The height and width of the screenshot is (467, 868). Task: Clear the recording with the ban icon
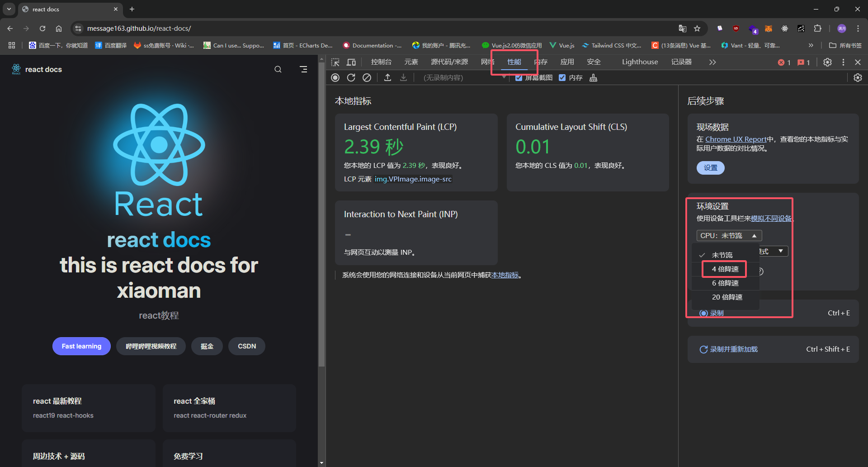click(367, 78)
